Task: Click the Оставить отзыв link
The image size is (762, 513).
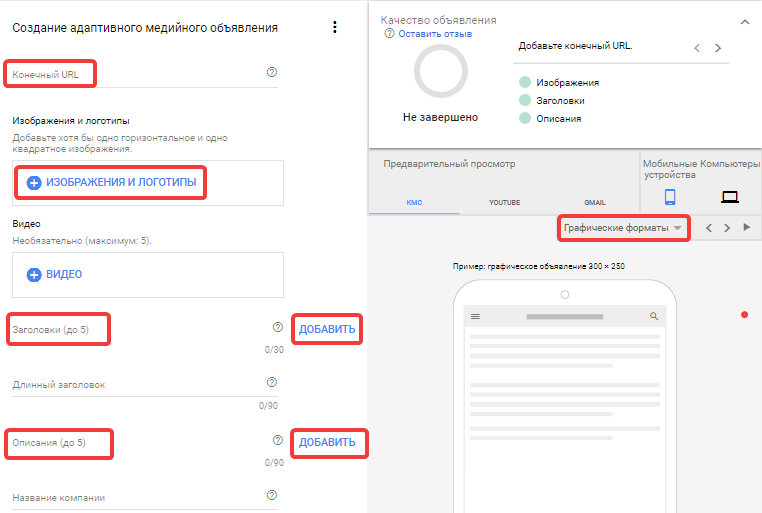Action: (x=435, y=34)
